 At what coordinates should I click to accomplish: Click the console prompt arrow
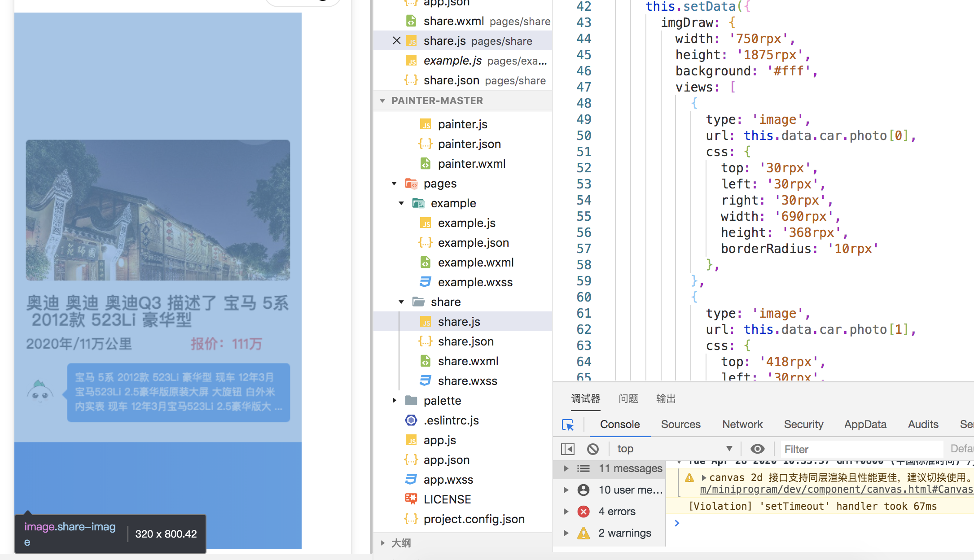click(677, 523)
